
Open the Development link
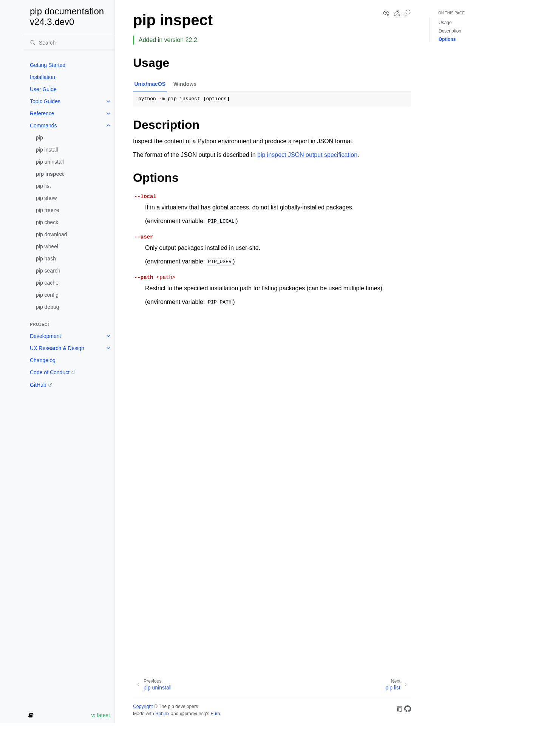(45, 336)
